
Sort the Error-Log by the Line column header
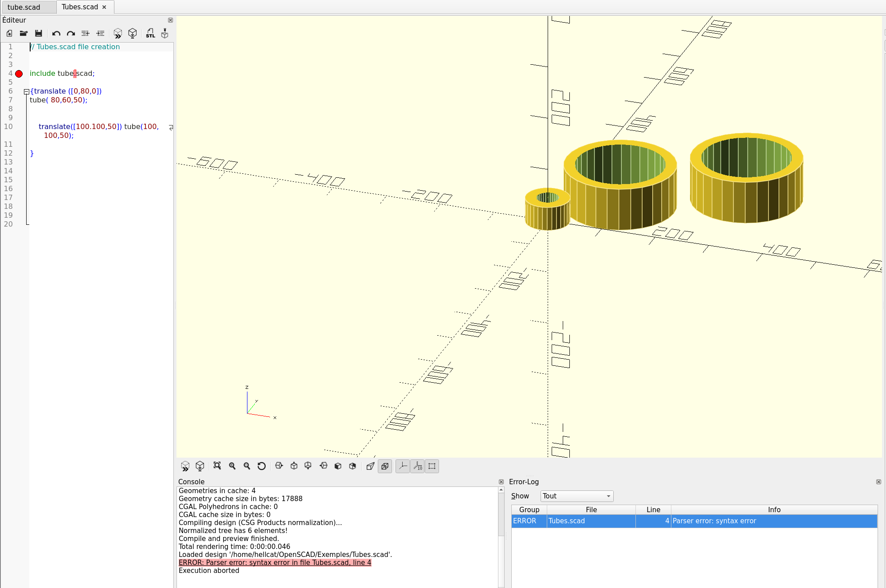pyautogui.click(x=653, y=510)
